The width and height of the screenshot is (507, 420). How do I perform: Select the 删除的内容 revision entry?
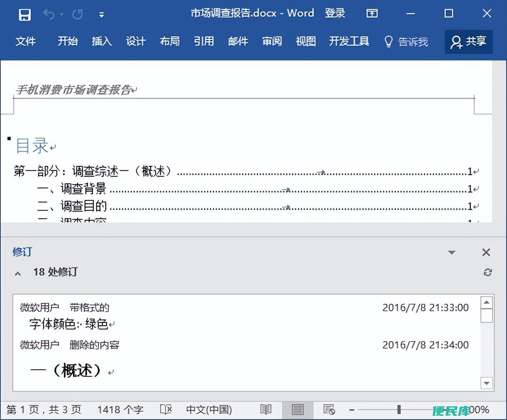click(94, 345)
